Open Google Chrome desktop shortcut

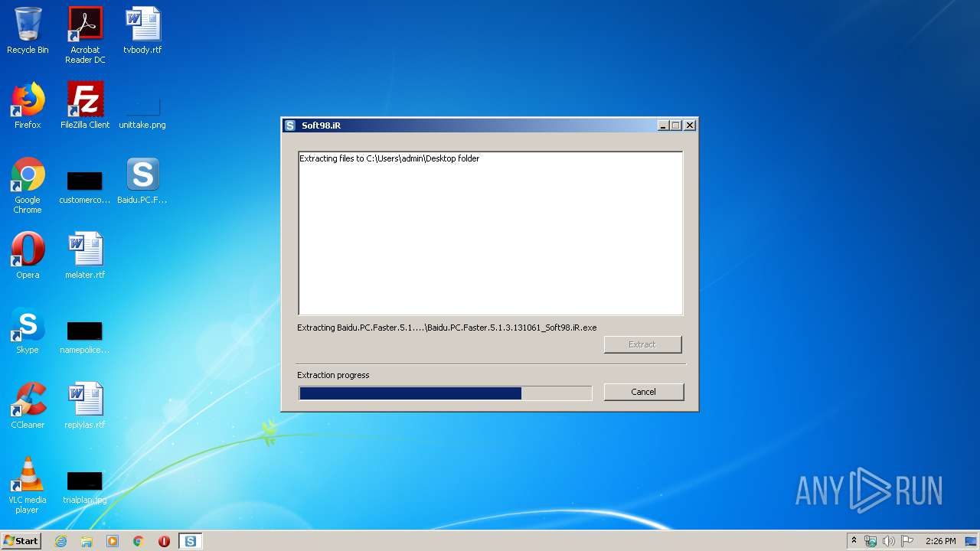click(28, 186)
